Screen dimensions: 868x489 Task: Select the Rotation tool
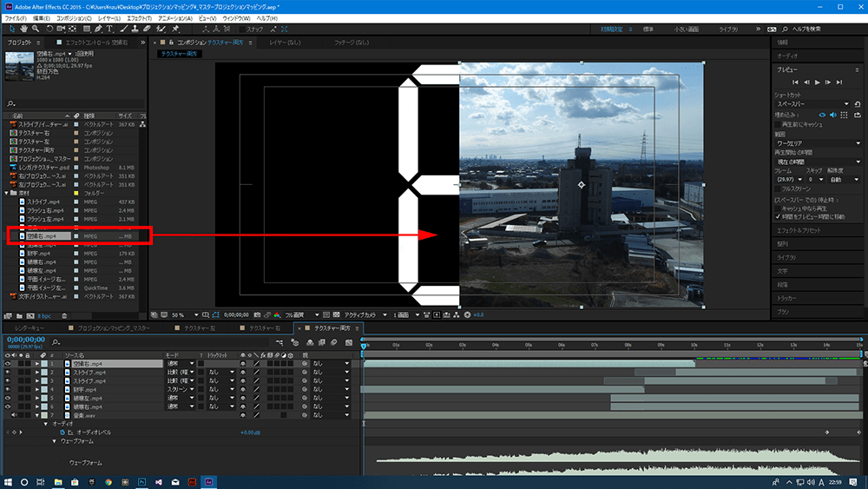[x=48, y=29]
